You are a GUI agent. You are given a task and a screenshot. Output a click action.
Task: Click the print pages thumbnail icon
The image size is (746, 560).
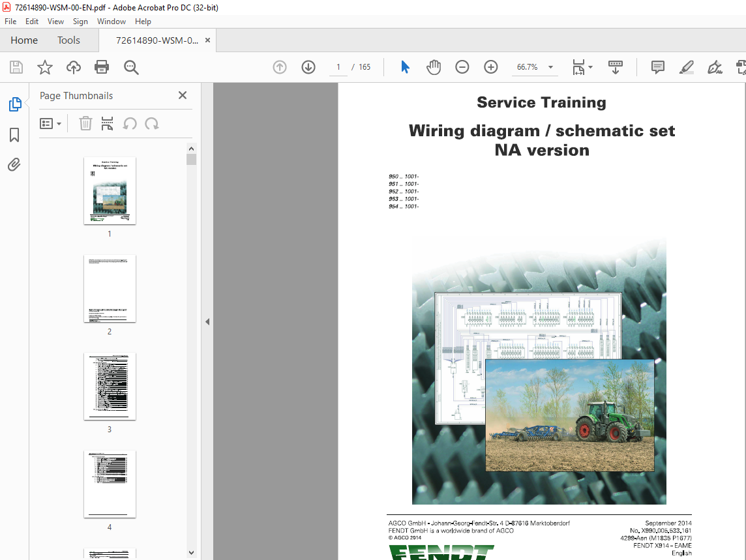(107, 124)
